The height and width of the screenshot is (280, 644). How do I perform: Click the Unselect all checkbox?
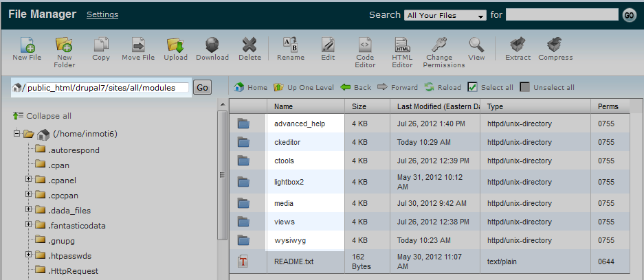[x=525, y=87]
